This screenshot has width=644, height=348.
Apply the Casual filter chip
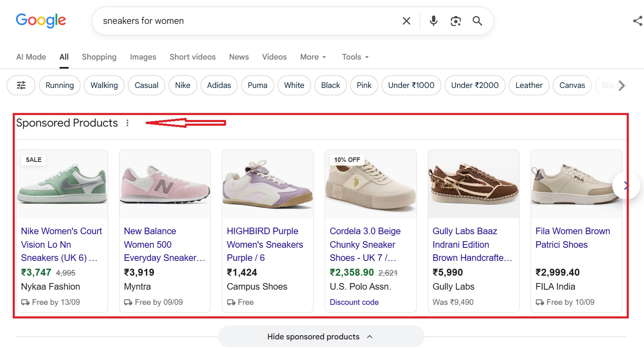coord(146,85)
